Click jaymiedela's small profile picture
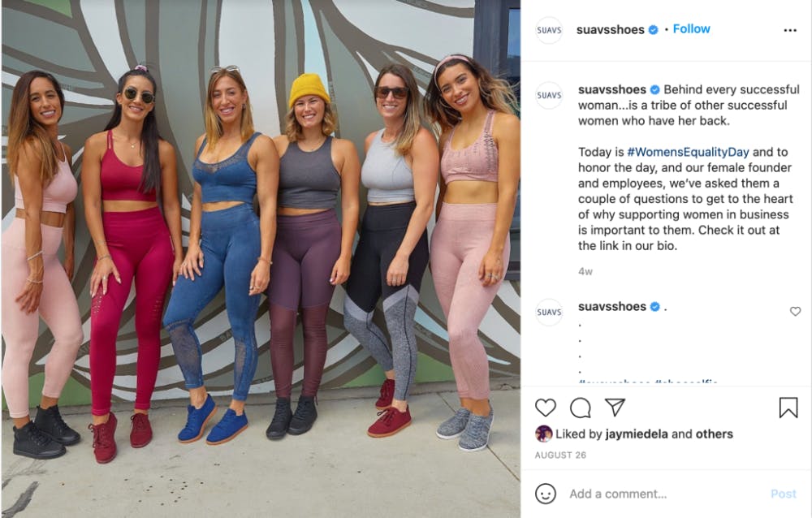 [544, 434]
